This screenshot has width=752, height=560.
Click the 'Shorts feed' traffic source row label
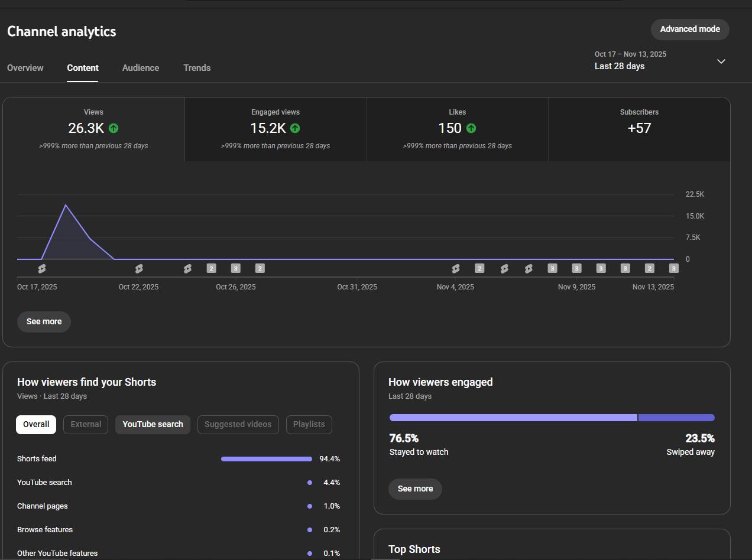click(x=37, y=459)
